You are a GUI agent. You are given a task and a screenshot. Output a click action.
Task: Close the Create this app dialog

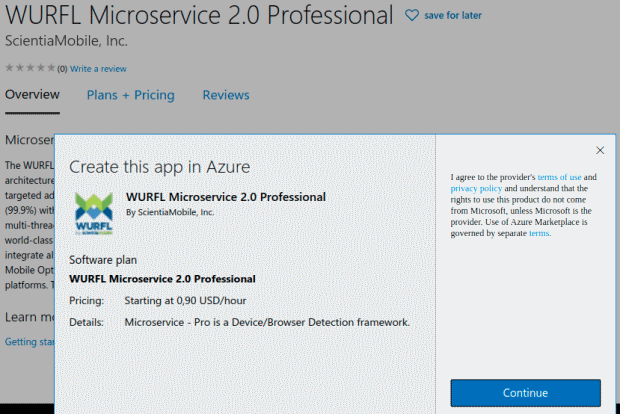[600, 150]
